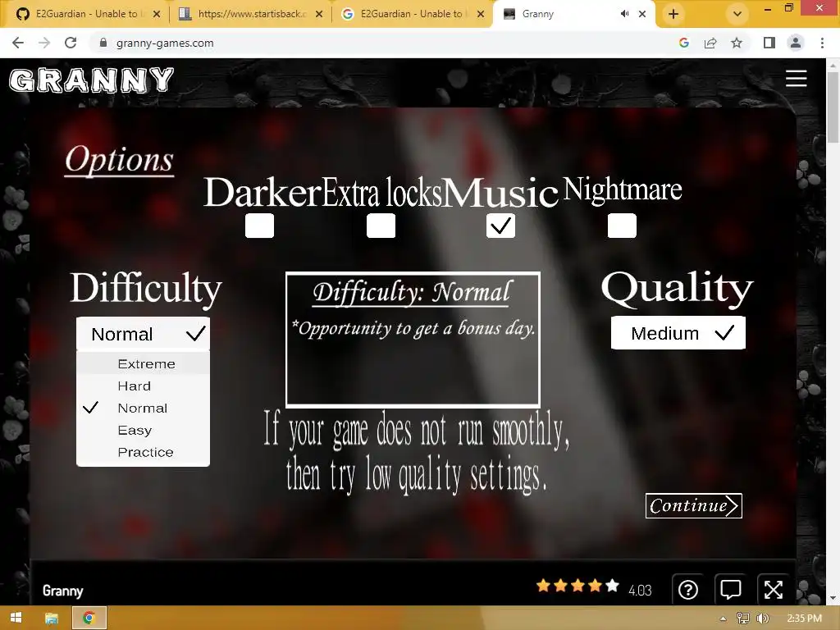Close the startisback tab
Image resolution: width=840 pixels, height=630 pixels.
click(319, 14)
